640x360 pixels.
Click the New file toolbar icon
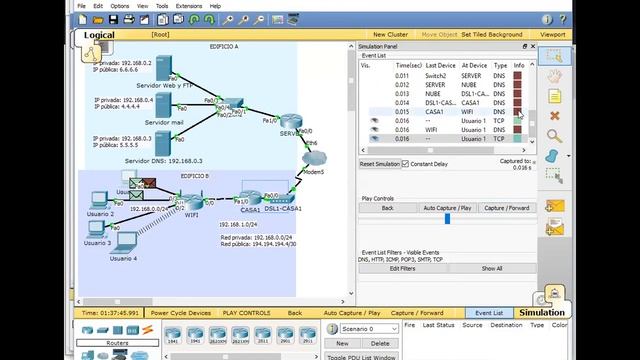coord(83,19)
